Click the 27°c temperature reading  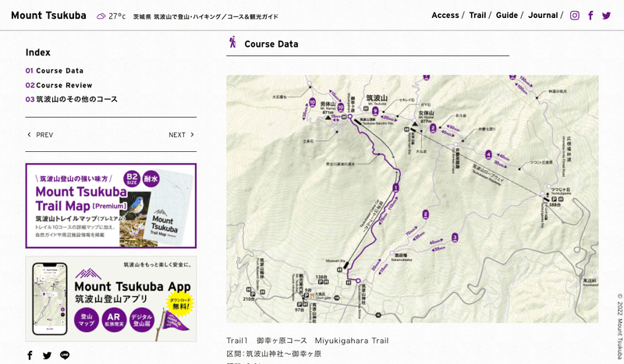pos(117,16)
